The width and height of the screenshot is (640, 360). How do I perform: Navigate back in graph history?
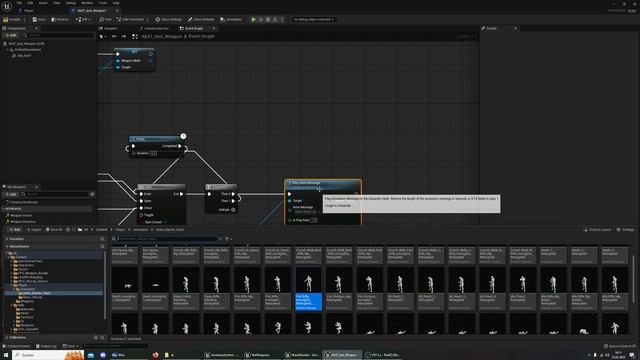[x=114, y=36]
